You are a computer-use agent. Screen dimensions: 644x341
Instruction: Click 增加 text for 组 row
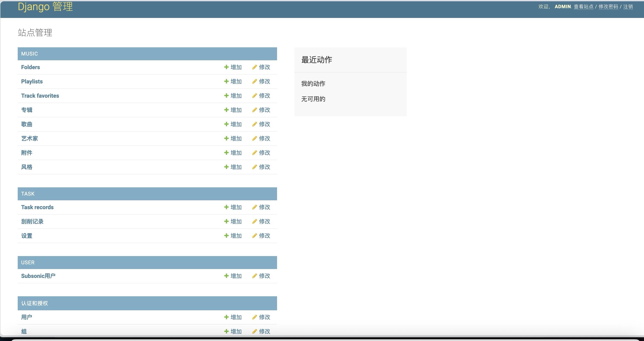236,331
